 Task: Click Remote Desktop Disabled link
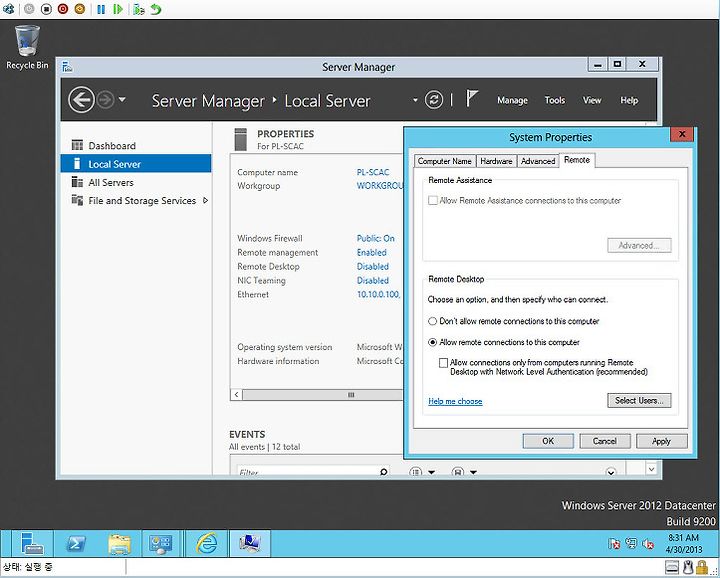(372, 266)
